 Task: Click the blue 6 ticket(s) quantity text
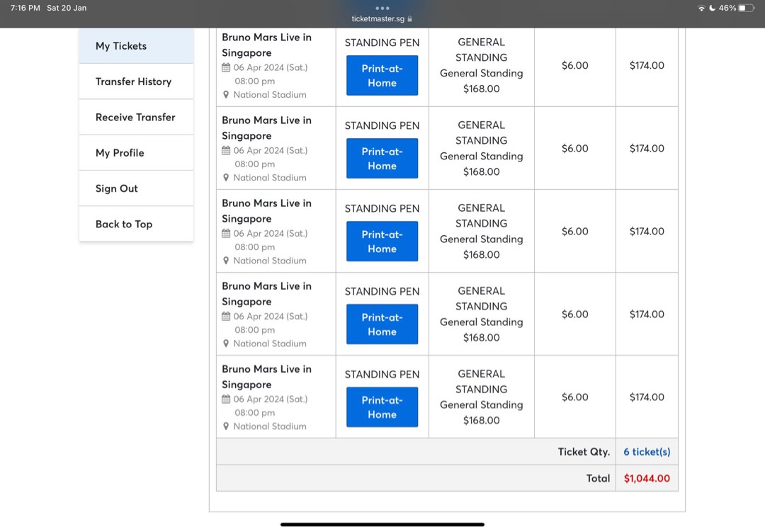point(647,452)
